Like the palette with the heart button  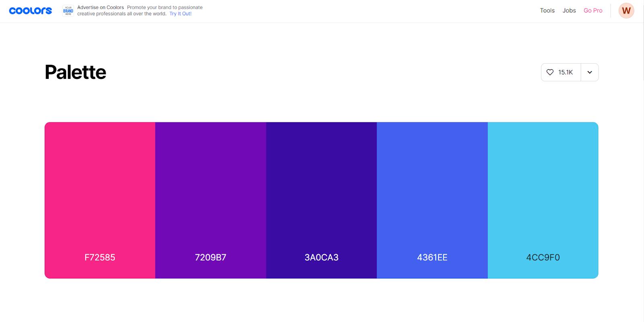561,72
